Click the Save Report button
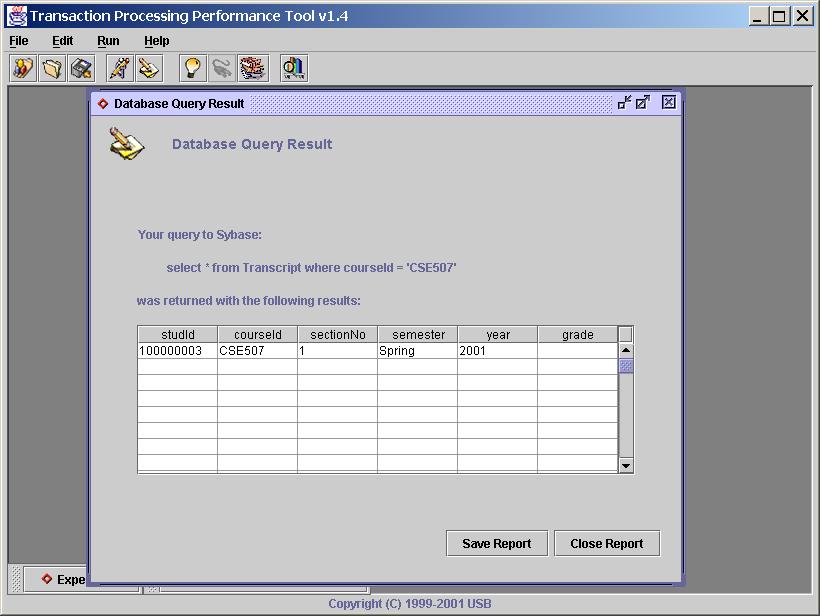 (496, 543)
